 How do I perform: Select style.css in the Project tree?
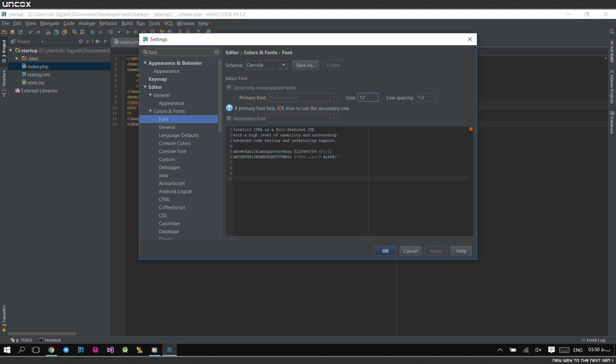36,82
